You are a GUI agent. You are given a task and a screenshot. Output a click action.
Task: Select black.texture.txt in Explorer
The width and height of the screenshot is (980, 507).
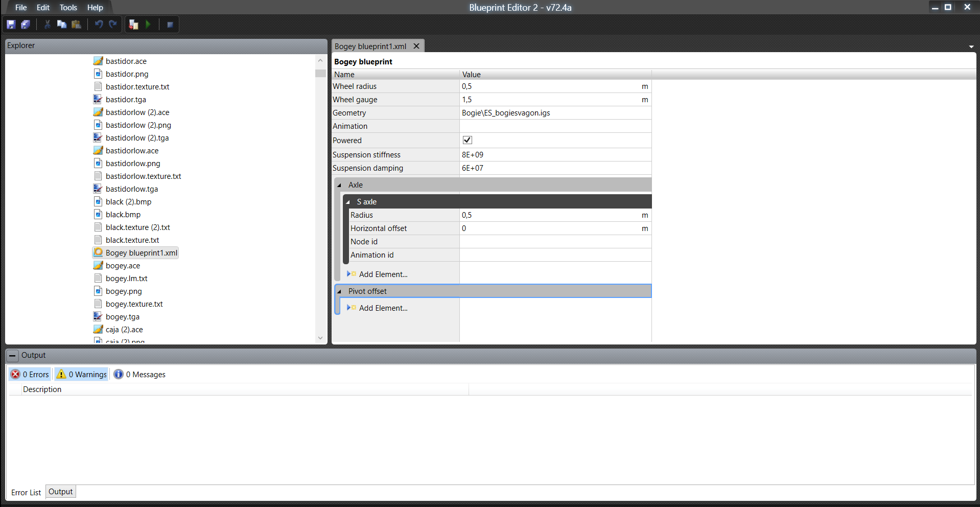click(x=132, y=240)
